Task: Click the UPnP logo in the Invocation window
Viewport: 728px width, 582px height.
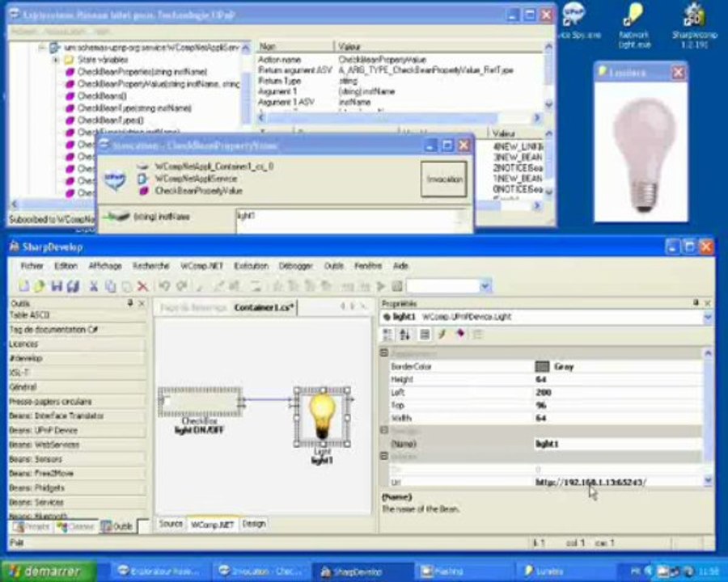Action: coord(115,180)
